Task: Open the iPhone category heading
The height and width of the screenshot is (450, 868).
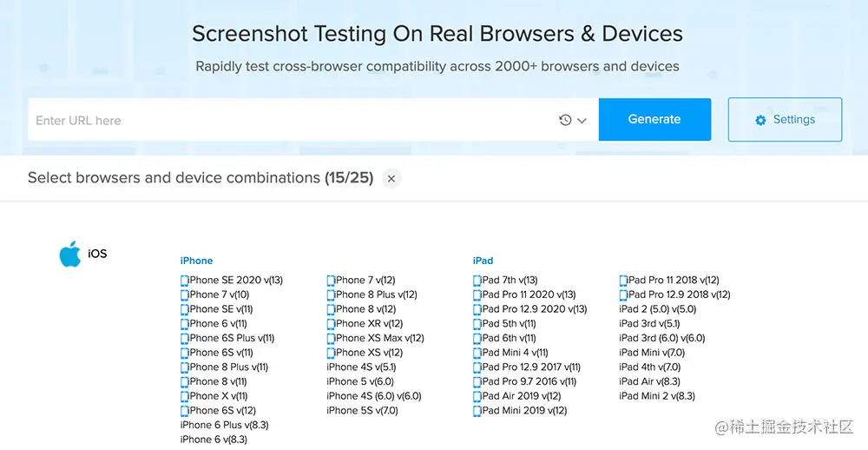Action: tap(196, 261)
